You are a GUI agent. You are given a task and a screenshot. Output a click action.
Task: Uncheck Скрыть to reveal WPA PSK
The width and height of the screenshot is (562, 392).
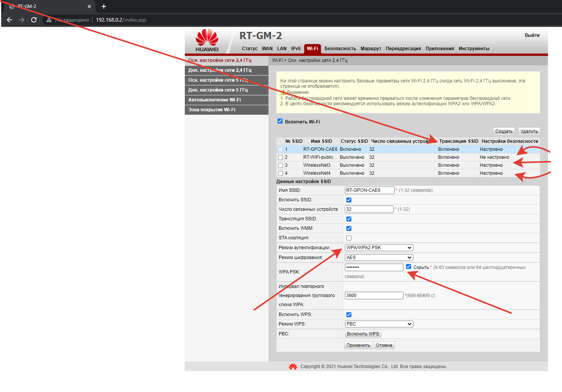coord(408,267)
